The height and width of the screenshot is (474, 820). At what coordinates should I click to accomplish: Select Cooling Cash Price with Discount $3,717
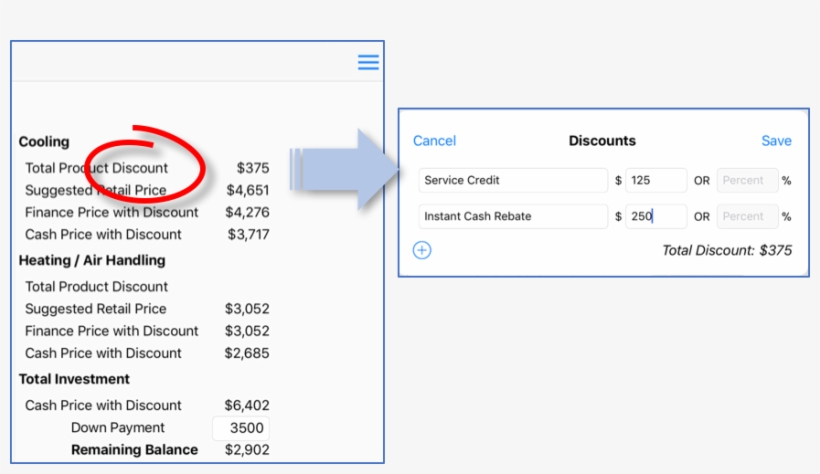[x=246, y=234]
